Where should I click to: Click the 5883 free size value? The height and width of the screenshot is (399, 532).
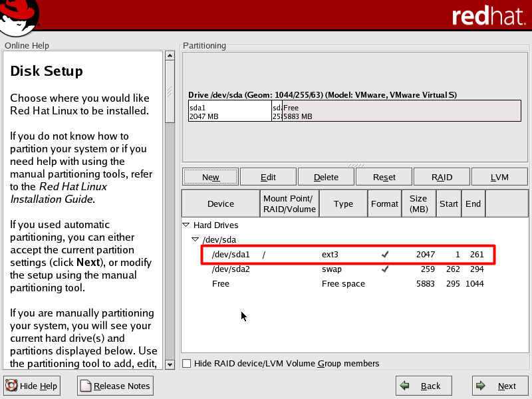point(426,284)
